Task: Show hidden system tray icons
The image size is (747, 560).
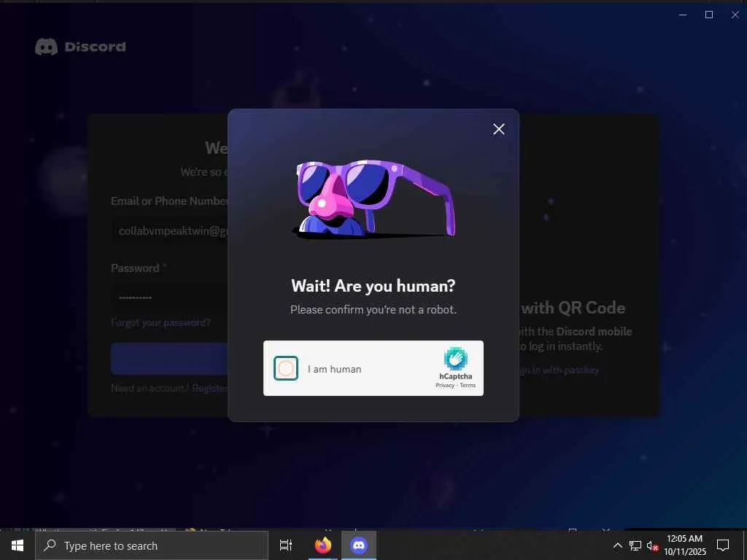Action: (x=617, y=545)
